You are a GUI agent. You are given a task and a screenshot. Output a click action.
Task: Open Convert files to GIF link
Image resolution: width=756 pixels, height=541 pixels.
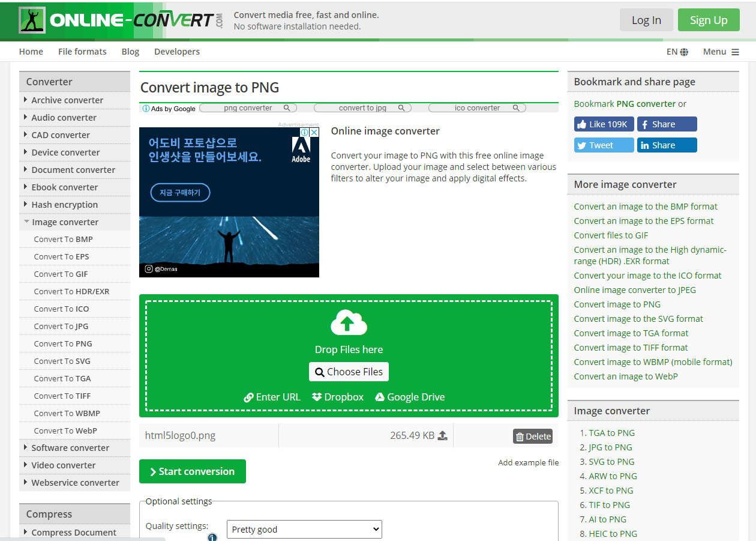pyautogui.click(x=611, y=235)
